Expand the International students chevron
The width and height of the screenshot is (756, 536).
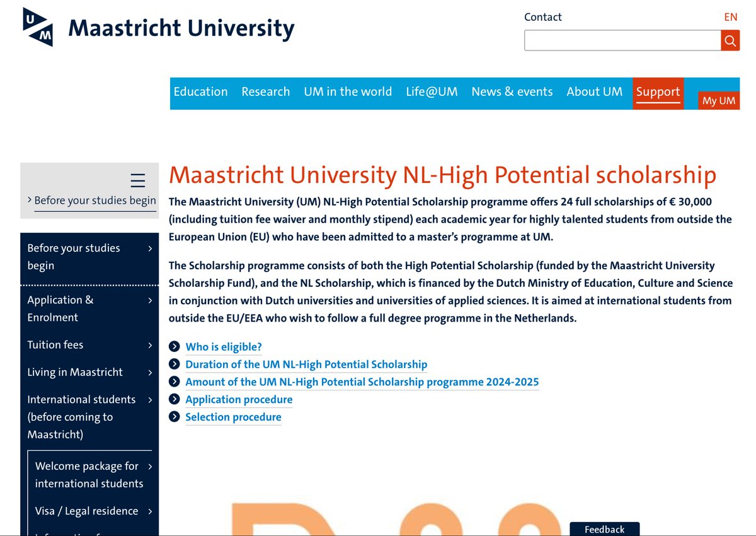[150, 400]
